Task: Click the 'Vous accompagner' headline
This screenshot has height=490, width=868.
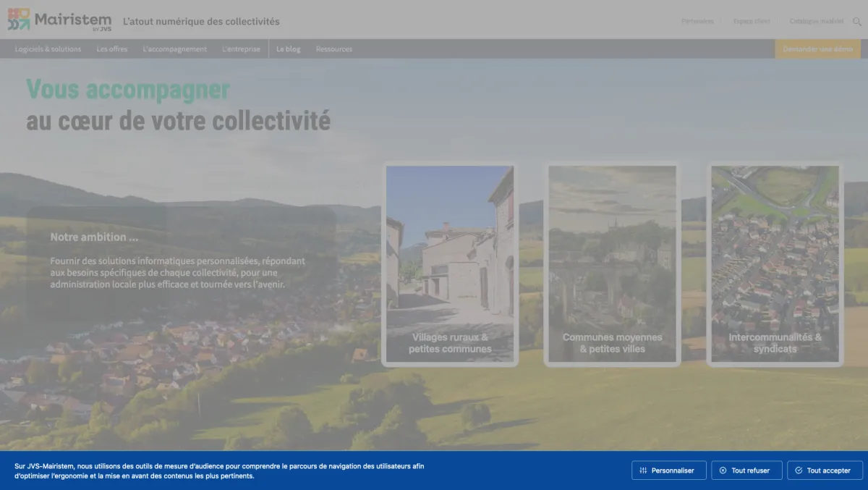Action: pos(128,90)
